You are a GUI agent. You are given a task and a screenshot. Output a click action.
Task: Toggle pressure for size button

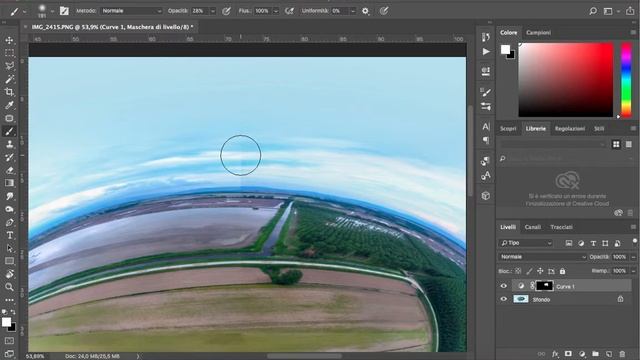(384, 11)
